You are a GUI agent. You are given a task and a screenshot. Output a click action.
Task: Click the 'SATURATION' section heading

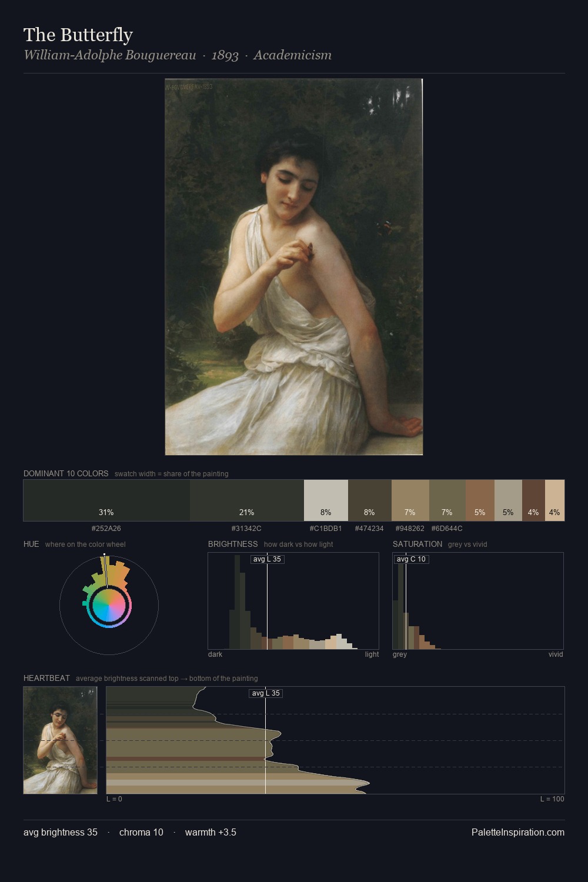(417, 544)
